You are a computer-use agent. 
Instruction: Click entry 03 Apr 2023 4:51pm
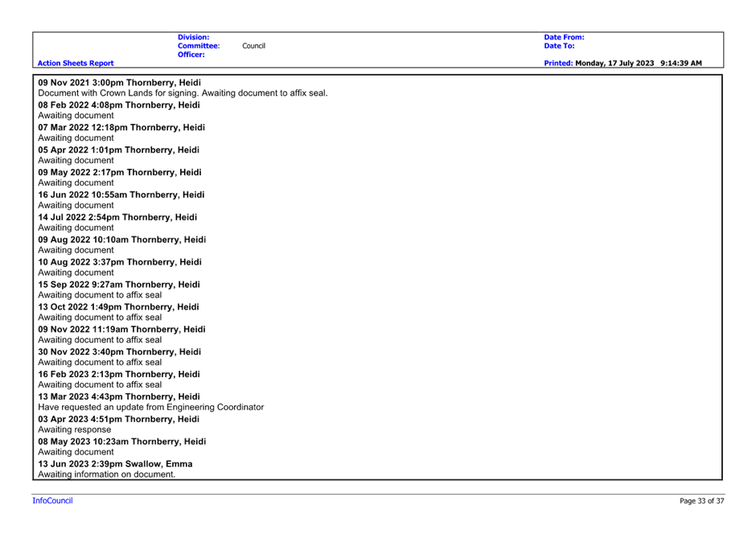(118, 419)
